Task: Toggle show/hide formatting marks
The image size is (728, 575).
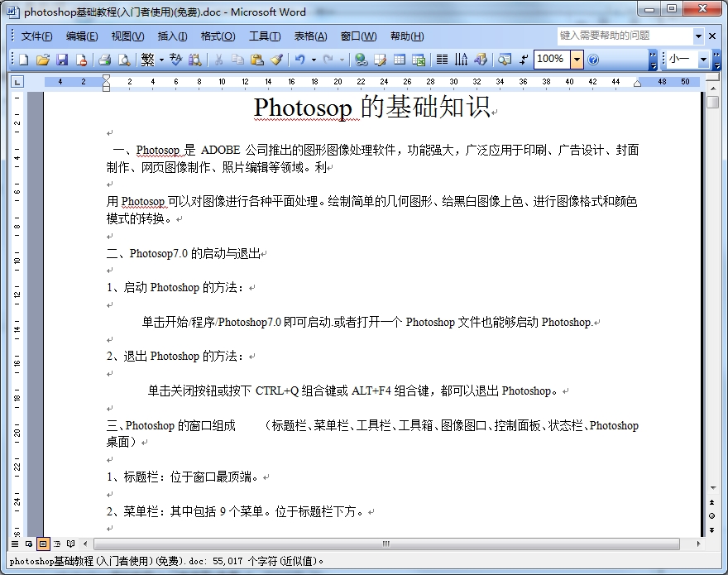Action: [523, 60]
